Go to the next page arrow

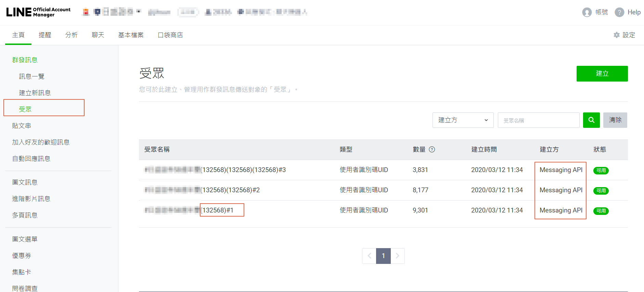(398, 256)
